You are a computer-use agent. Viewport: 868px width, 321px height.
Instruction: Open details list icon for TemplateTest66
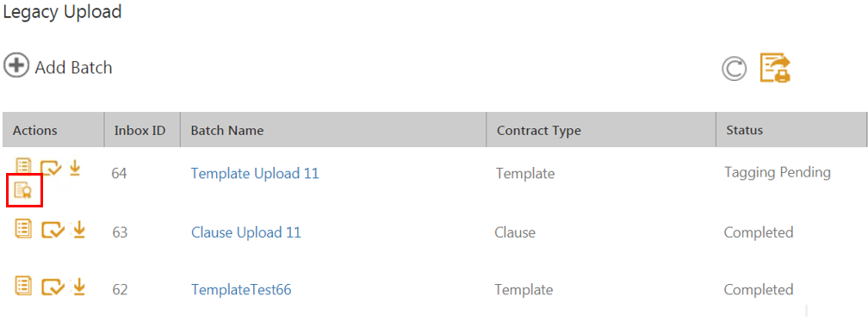[x=22, y=285]
